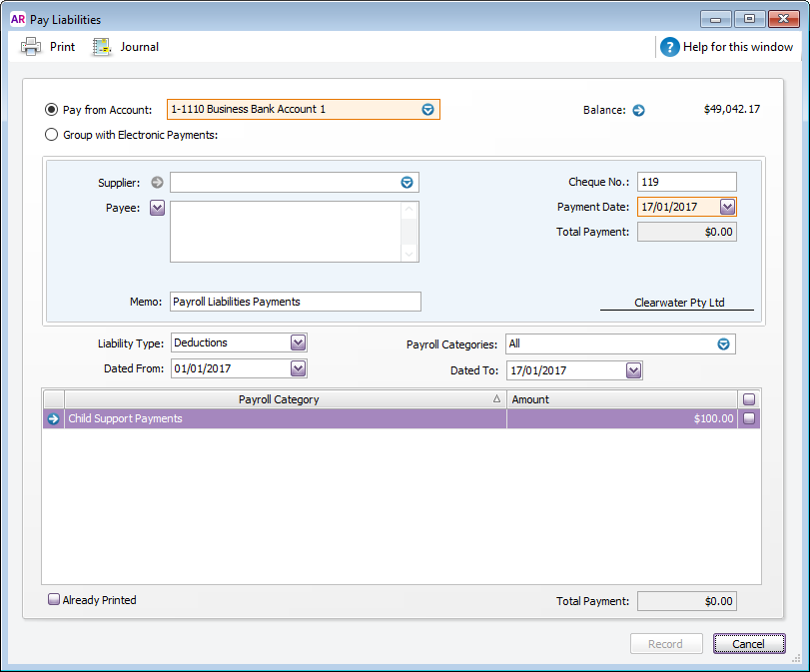This screenshot has height=672, width=810.
Task: Click the Supplier grey arrow icon
Action: (157, 183)
